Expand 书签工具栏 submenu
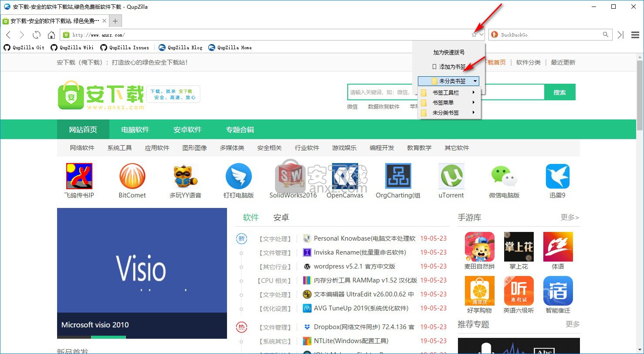 pos(449,92)
